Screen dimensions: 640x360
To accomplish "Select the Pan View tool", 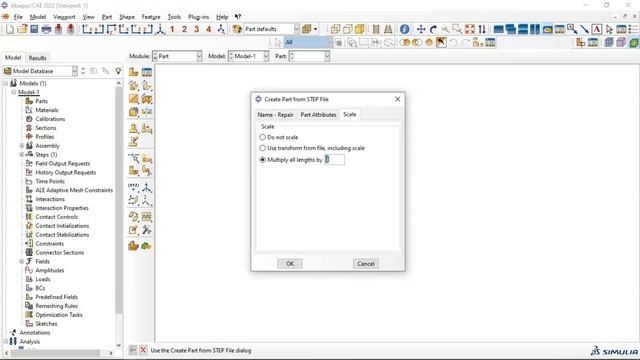I will click(x=421, y=29).
